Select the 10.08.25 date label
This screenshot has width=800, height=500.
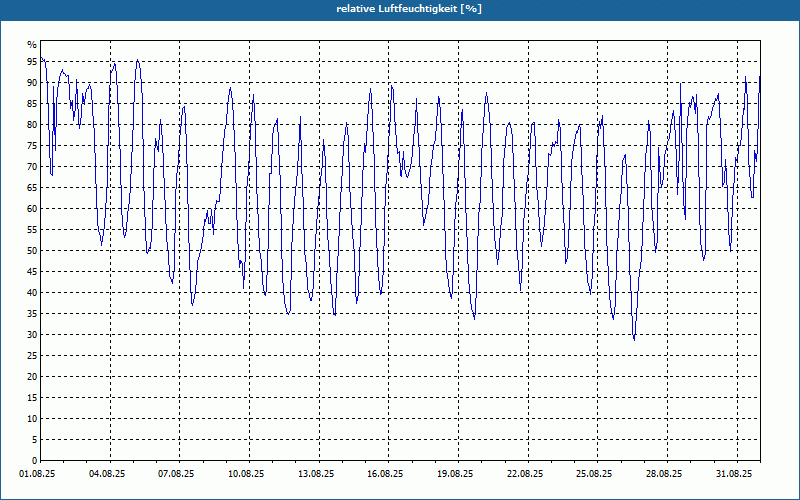click(246, 474)
